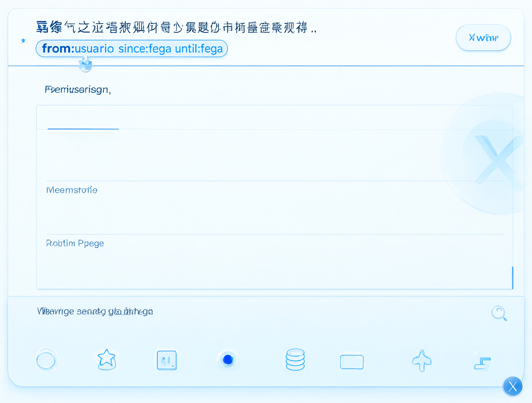Screen dimensions: 532x403
Task: Click the airplane icon in the bottom toolbar
Action: coord(422,361)
